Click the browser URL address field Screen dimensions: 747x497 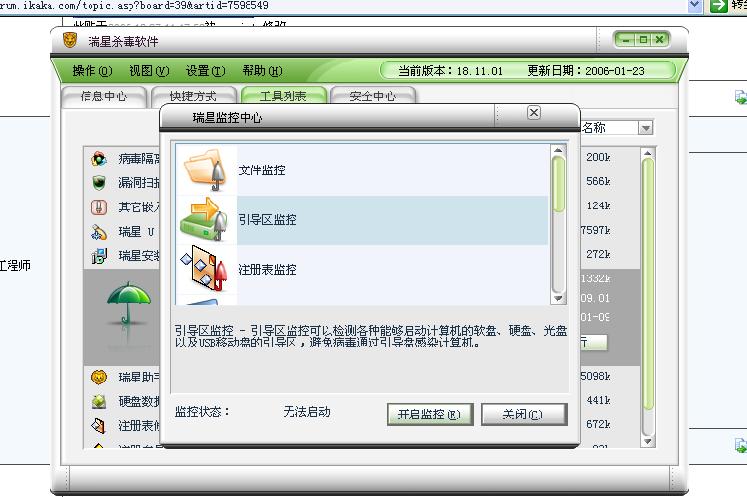click(x=343, y=5)
